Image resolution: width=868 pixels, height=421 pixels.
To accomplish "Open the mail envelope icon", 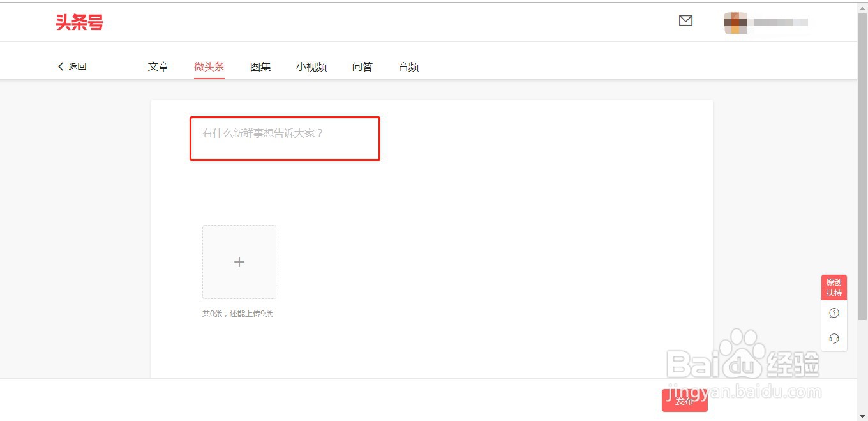I will click(685, 21).
